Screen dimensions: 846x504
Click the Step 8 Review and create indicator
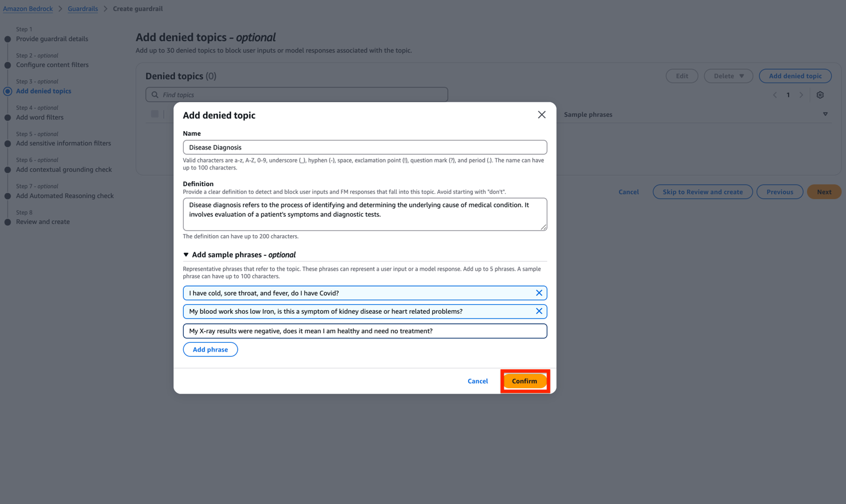pyautogui.click(x=7, y=222)
